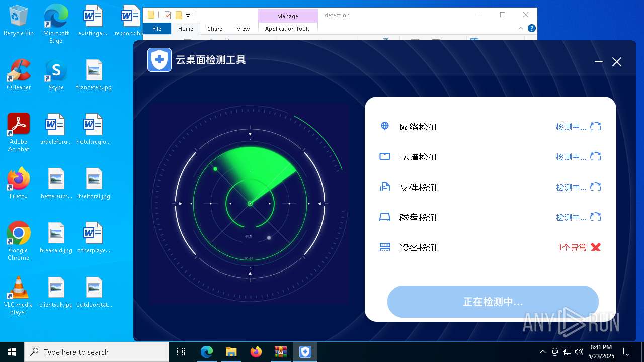
Task: Click the radar scan graphic
Action: (x=250, y=203)
